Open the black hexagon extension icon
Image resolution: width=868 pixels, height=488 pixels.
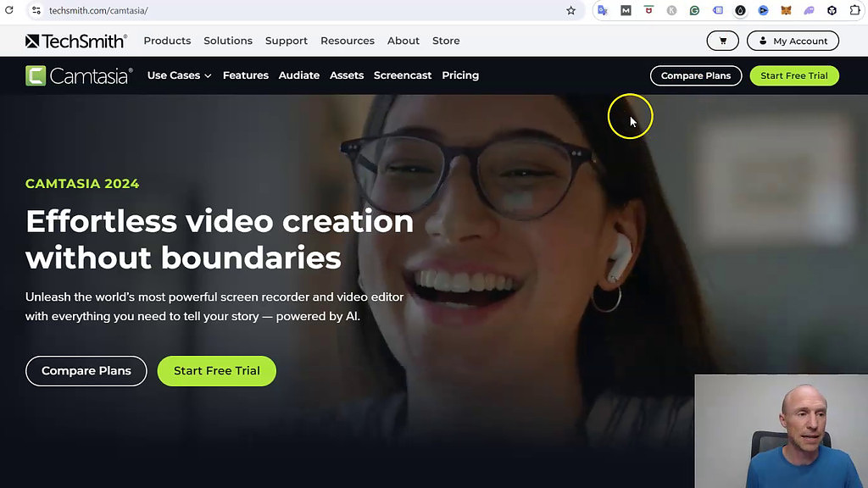(832, 10)
